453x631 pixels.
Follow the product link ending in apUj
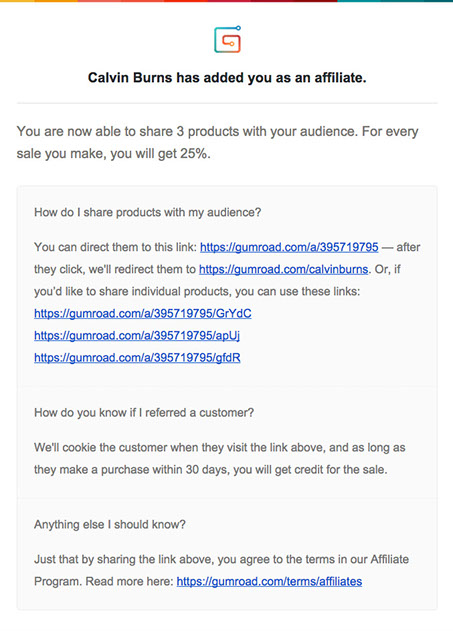pyautogui.click(x=137, y=336)
